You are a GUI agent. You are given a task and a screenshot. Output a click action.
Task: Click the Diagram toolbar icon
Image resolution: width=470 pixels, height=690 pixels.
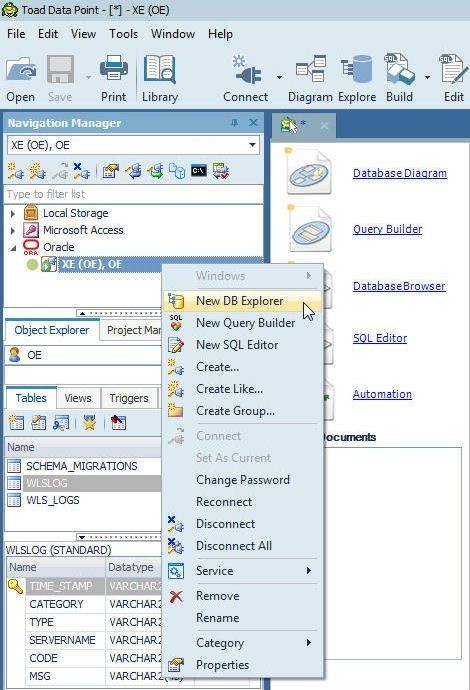(x=311, y=70)
